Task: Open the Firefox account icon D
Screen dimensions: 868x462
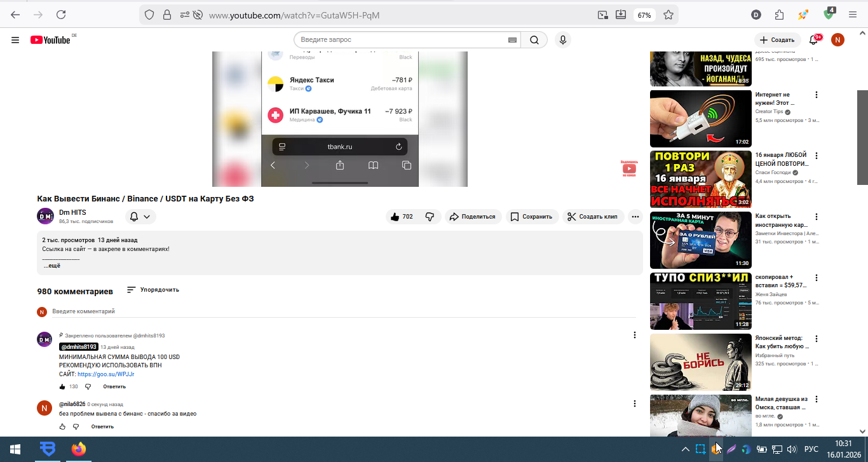Action: pos(756,15)
